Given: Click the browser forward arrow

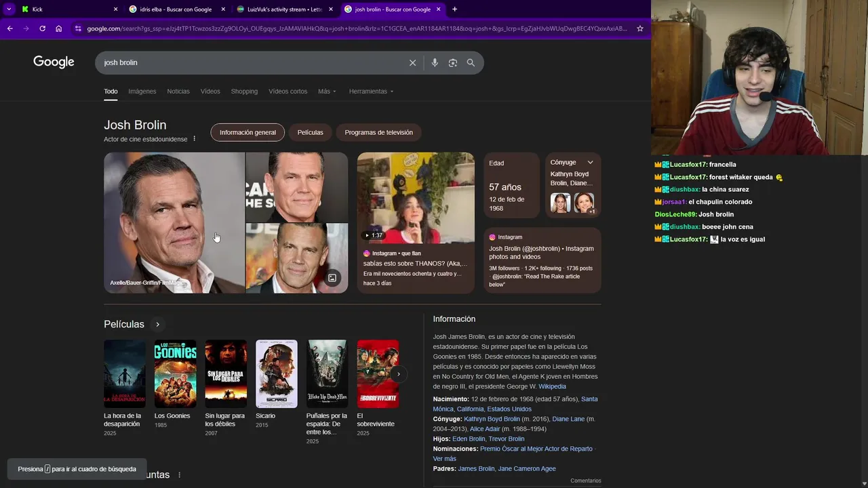Looking at the screenshot, I should [26, 28].
